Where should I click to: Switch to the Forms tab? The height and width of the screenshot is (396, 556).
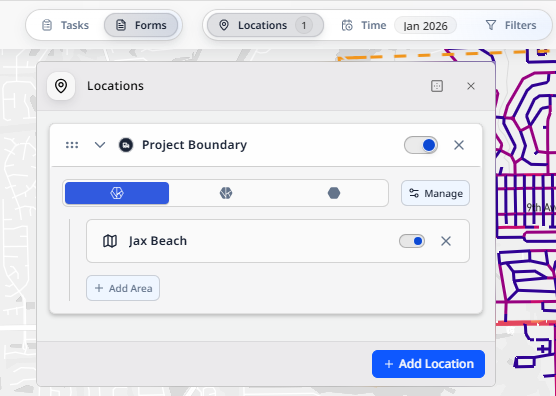[141, 25]
